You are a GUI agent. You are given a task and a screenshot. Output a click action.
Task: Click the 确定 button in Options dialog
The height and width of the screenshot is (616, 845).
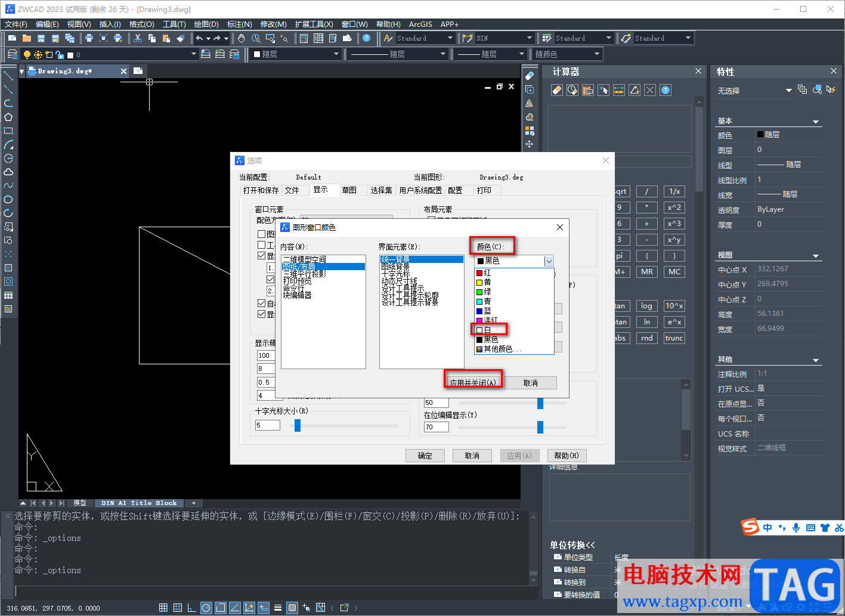point(425,456)
